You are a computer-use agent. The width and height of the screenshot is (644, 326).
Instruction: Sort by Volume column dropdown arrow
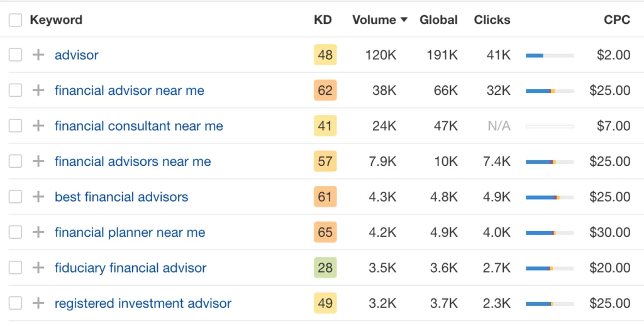(403, 20)
